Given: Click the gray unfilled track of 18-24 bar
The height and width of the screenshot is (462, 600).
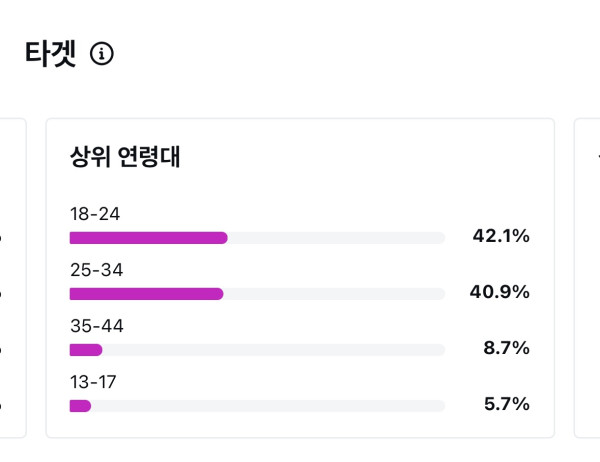Looking at the screenshot, I should [336, 238].
